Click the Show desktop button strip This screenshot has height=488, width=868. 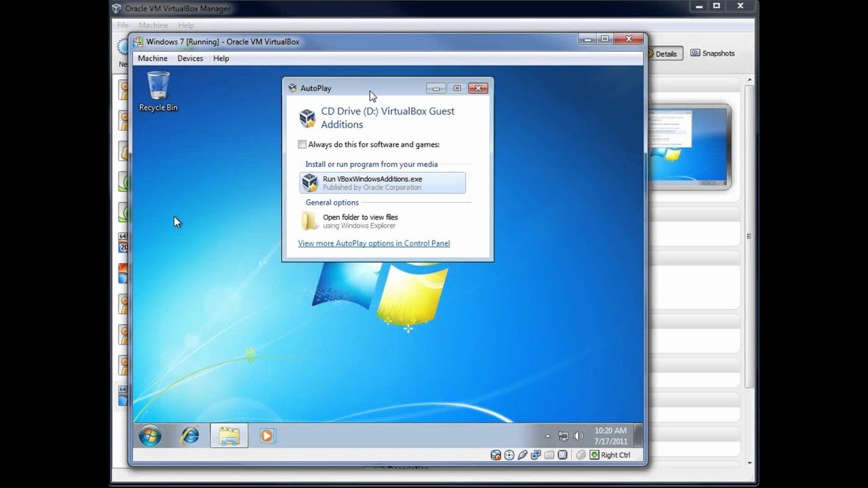coord(638,436)
